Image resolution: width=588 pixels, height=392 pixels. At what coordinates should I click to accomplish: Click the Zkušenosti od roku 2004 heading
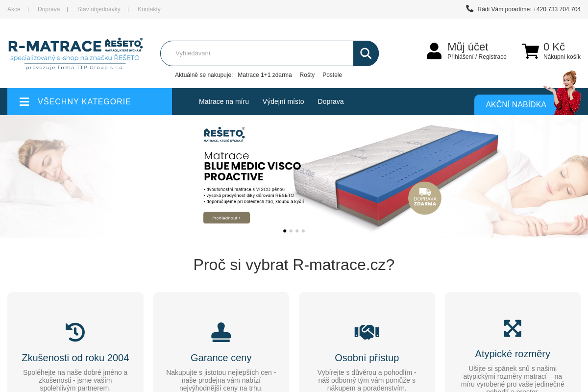[x=75, y=358]
